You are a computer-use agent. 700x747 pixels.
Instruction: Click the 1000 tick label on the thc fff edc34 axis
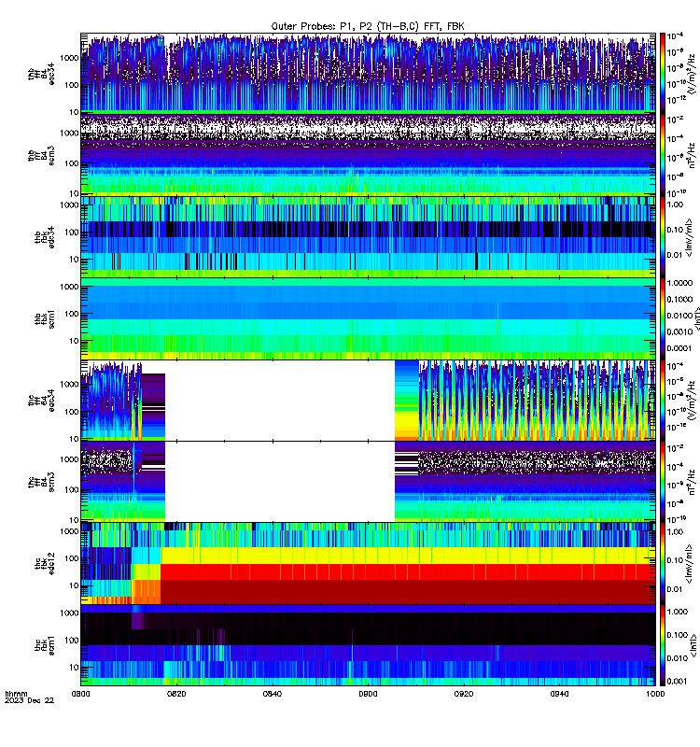(69, 385)
